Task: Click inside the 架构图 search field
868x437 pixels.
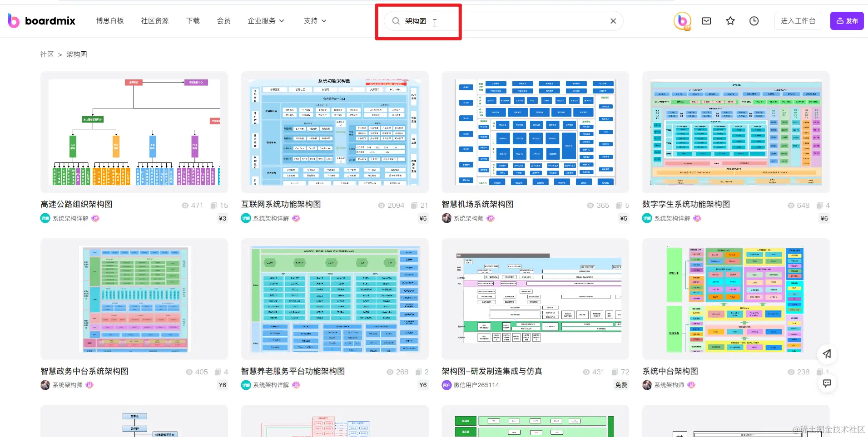Action: coord(504,21)
